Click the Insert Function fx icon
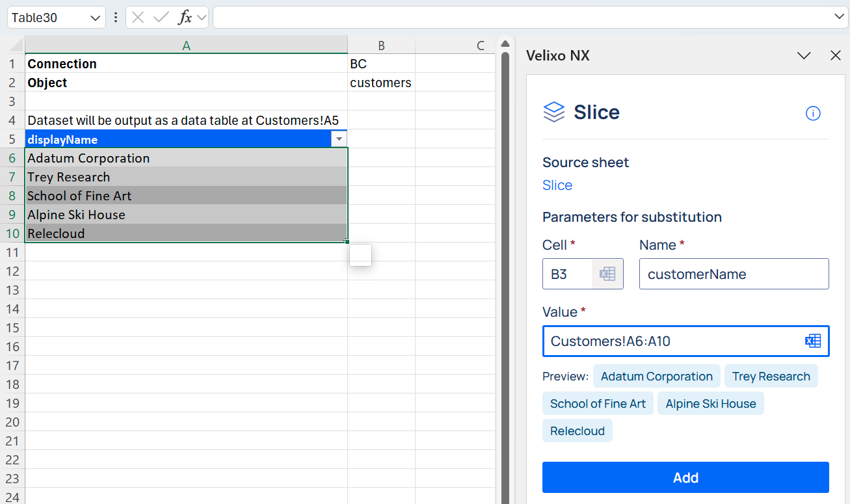This screenshot has height=504, width=850. (185, 18)
